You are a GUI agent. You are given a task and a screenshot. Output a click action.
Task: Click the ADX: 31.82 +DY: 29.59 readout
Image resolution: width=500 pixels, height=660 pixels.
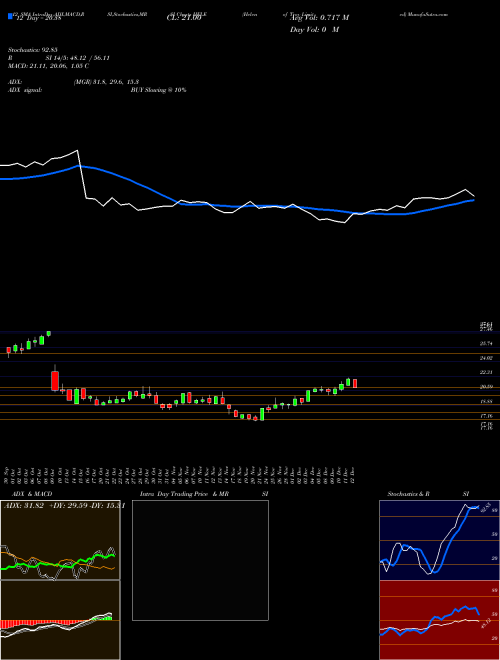coord(64,506)
